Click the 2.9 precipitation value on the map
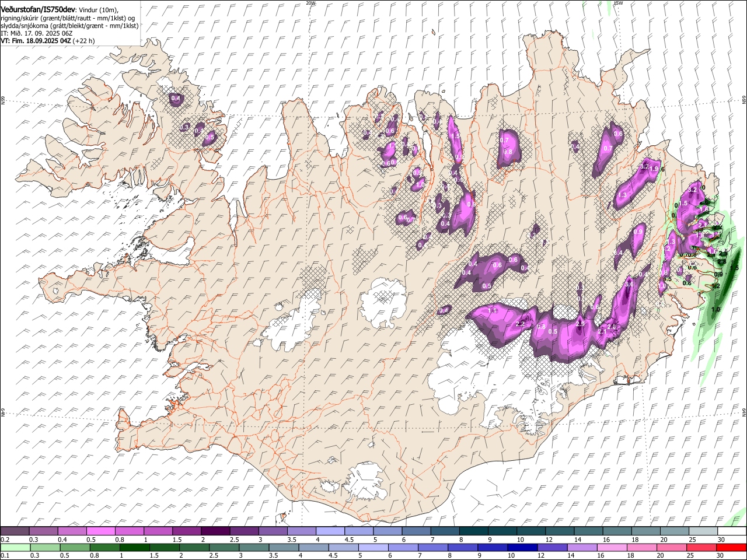The width and height of the screenshot is (747, 560). [x=580, y=324]
